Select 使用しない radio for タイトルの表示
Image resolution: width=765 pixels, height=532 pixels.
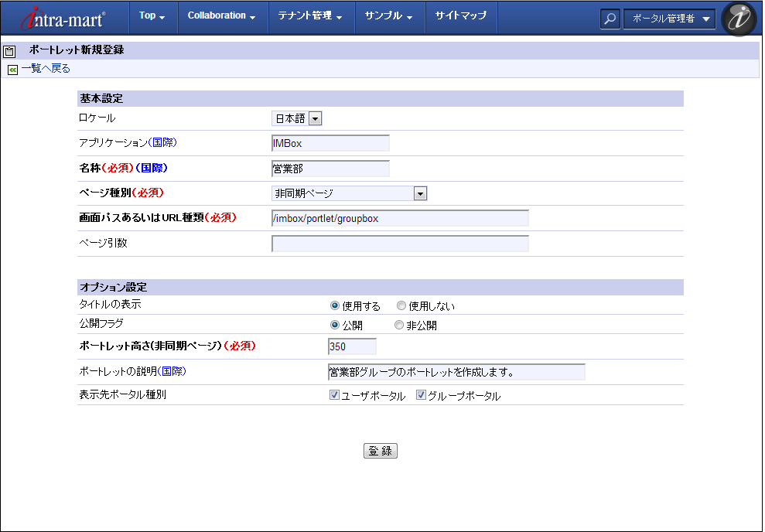401,305
